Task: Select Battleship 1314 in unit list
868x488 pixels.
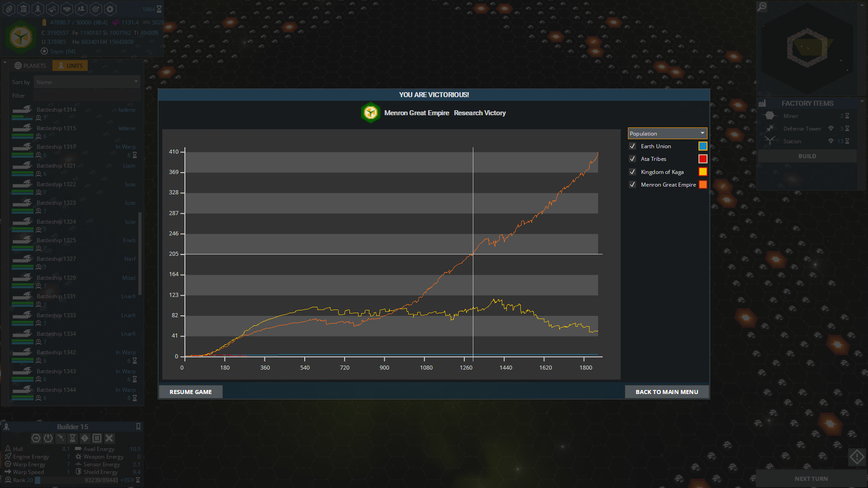Action: tap(75, 113)
